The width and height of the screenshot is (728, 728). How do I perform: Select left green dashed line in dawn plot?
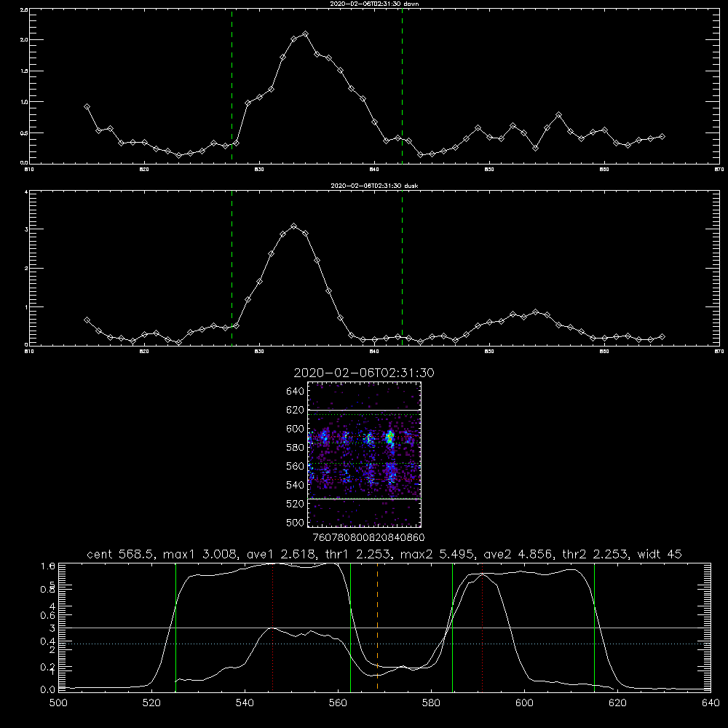pyautogui.click(x=232, y=86)
